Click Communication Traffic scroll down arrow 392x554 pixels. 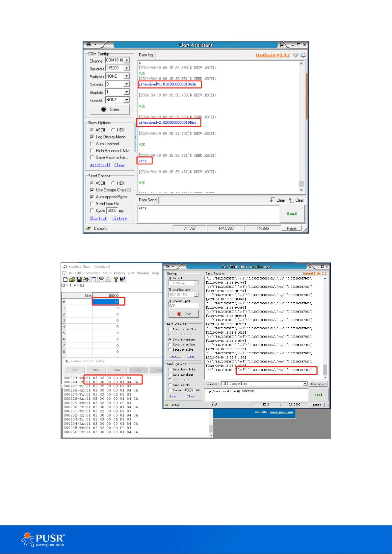point(211,435)
